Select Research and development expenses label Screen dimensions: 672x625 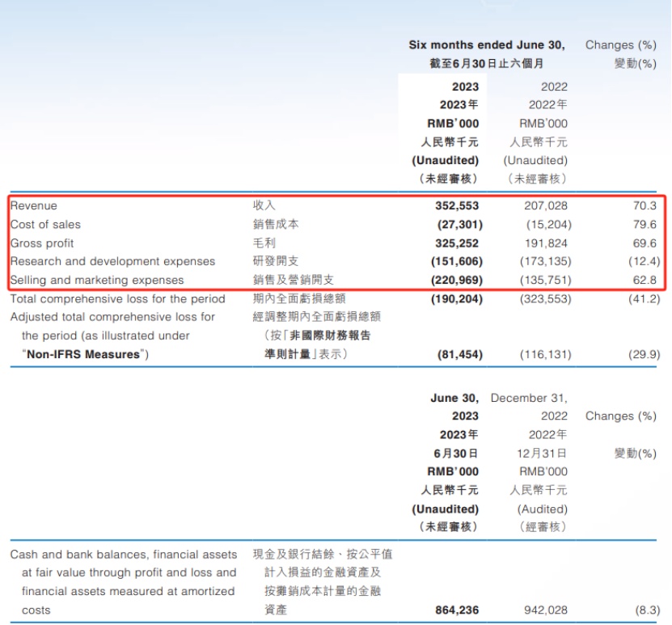click(112, 261)
